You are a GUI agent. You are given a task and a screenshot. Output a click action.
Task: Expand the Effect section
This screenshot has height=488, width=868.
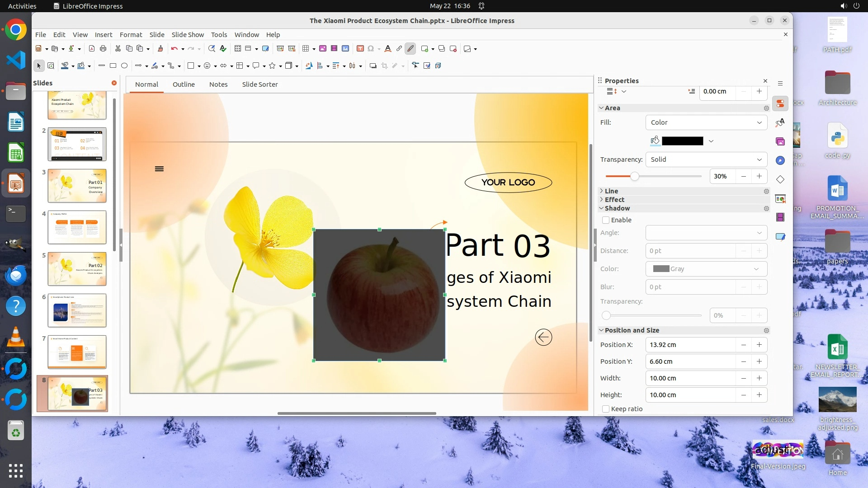point(614,200)
